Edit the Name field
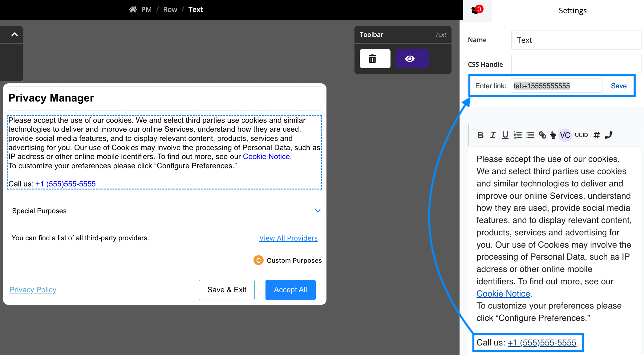Screen dimensions: 644x355 [x=576, y=40]
